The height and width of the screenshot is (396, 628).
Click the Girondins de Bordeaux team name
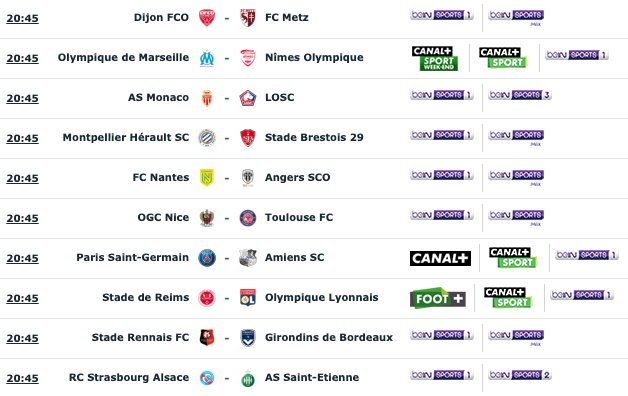pyautogui.click(x=329, y=338)
